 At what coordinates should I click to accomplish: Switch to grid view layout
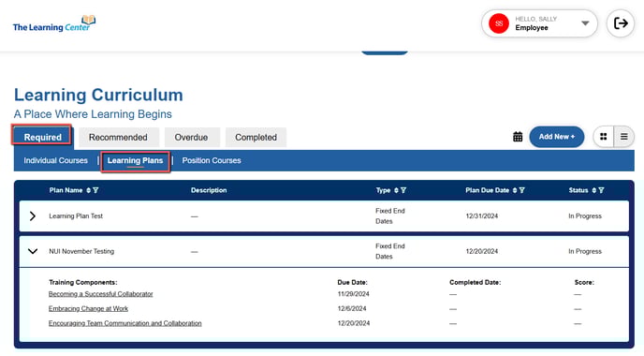[604, 137]
